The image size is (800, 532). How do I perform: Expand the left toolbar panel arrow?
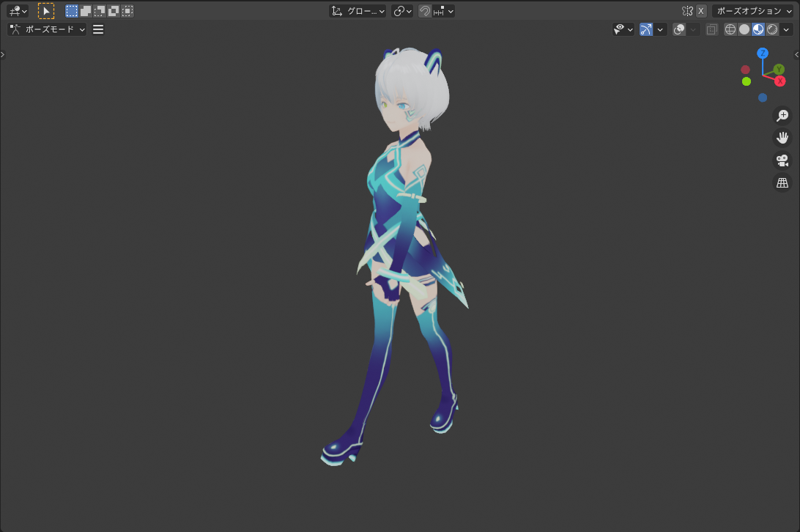[2, 55]
